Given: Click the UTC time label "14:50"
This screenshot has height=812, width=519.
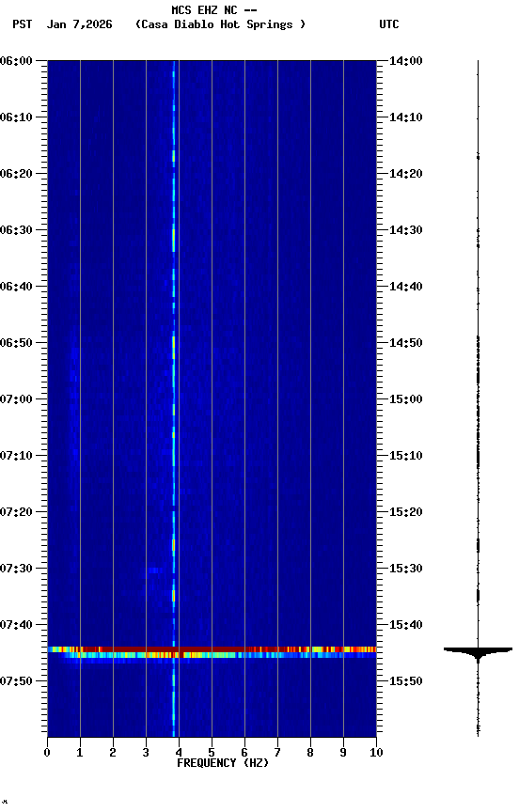Looking at the screenshot, I should tap(406, 343).
